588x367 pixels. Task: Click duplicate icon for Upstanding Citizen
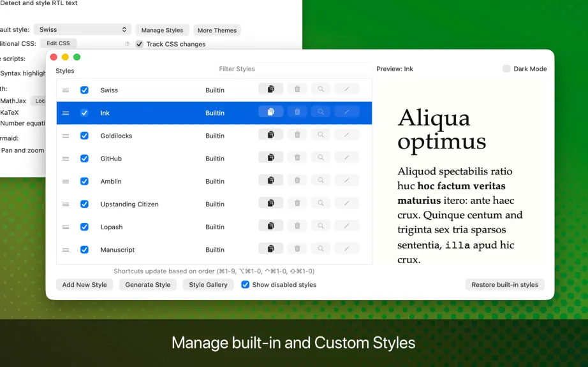point(271,203)
